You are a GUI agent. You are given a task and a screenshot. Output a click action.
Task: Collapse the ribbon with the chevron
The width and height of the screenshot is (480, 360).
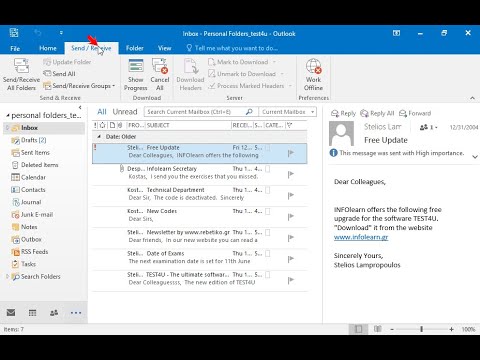coord(472,98)
